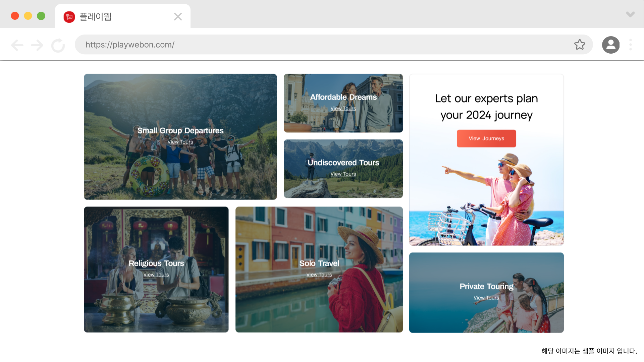Click the Affordable Dreams card title
Image resolution: width=644 pixels, height=362 pixels.
coord(343,97)
